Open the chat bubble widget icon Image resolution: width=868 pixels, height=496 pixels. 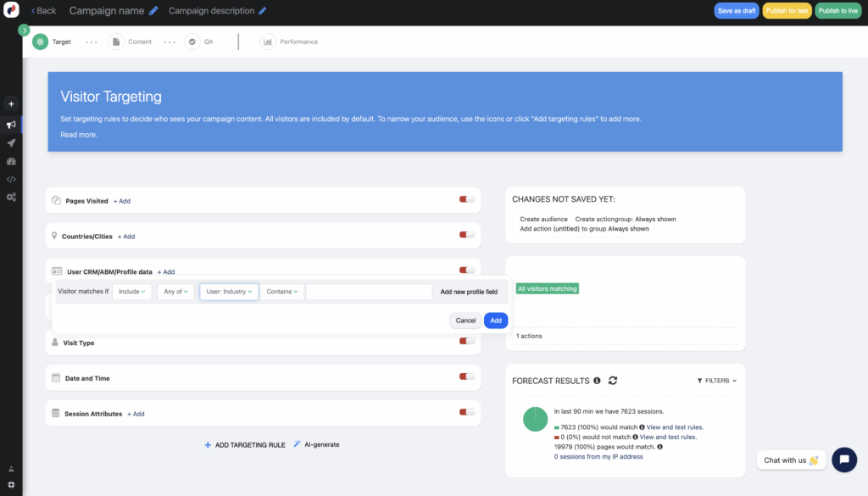coord(843,460)
